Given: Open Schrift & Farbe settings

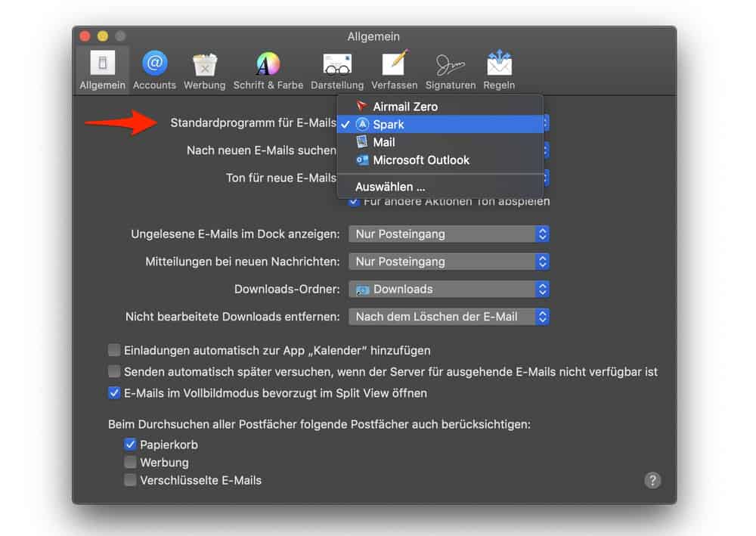Looking at the screenshot, I should pos(268,70).
